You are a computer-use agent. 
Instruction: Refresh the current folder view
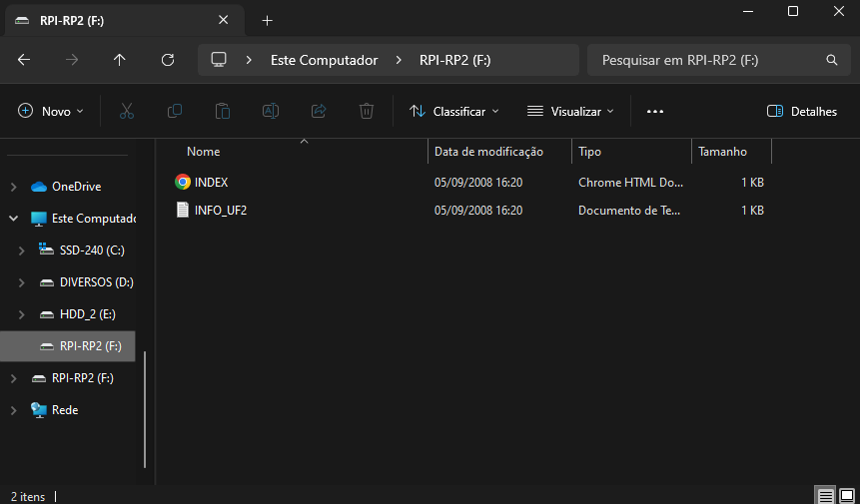[168, 60]
